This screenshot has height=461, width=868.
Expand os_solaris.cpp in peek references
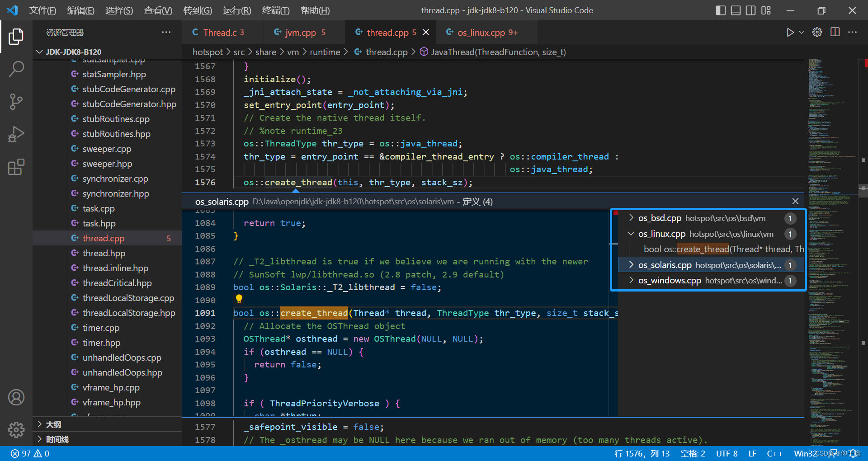click(631, 265)
